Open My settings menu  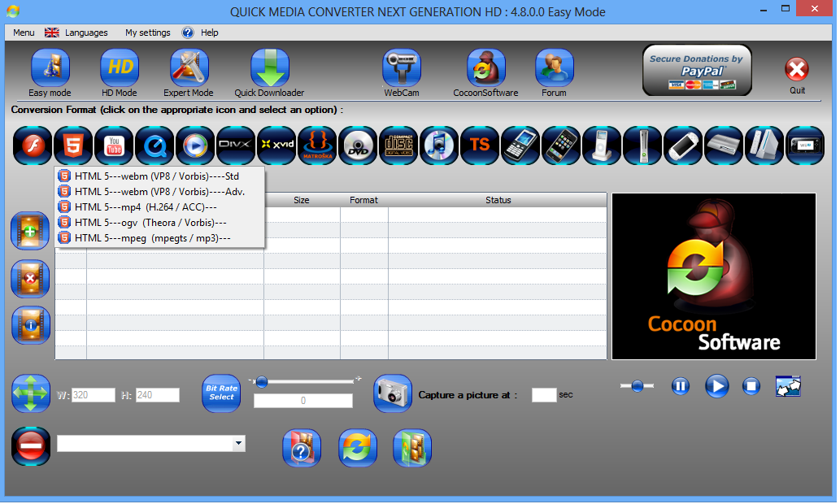click(x=148, y=33)
